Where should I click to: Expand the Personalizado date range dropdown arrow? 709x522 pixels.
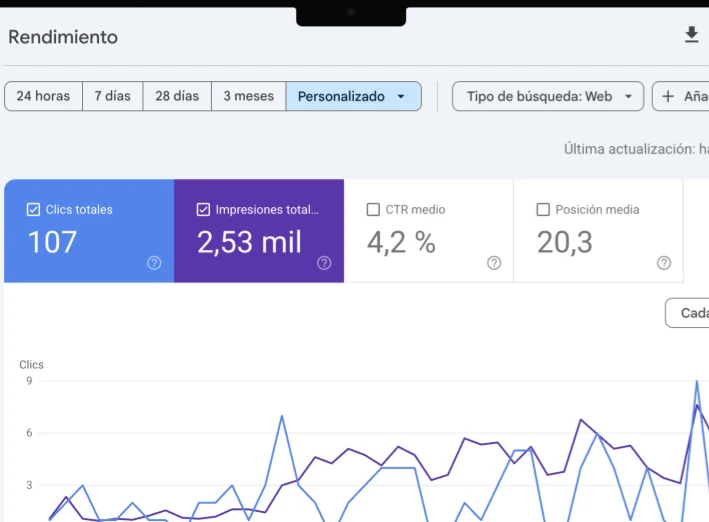(x=401, y=96)
